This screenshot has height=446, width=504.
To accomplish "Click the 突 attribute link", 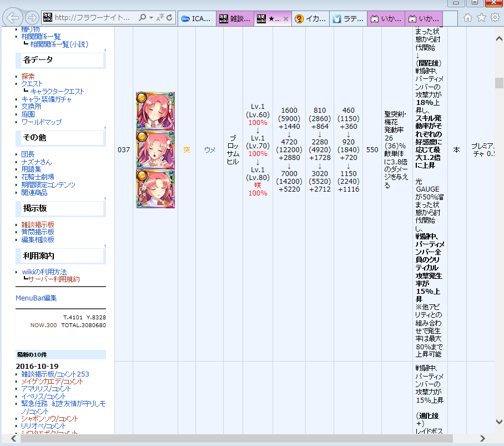I will (187, 150).
